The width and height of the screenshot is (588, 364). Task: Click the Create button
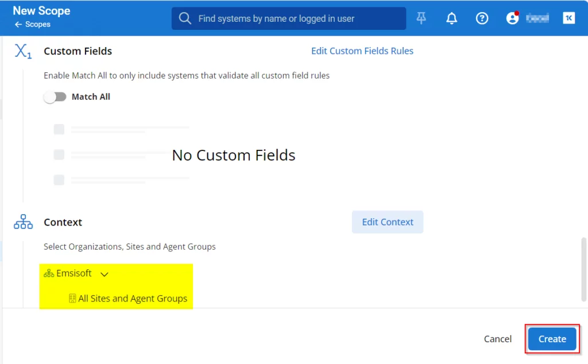tap(552, 339)
